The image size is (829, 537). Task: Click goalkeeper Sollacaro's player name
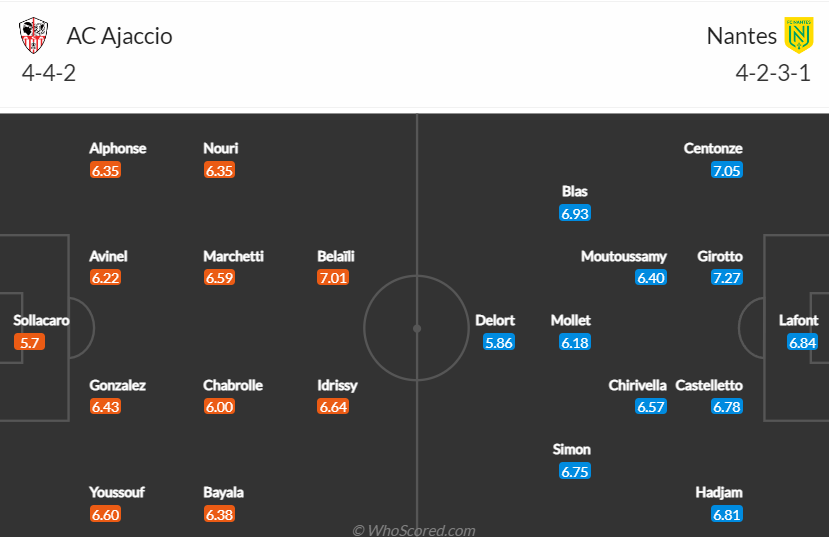coord(41,320)
